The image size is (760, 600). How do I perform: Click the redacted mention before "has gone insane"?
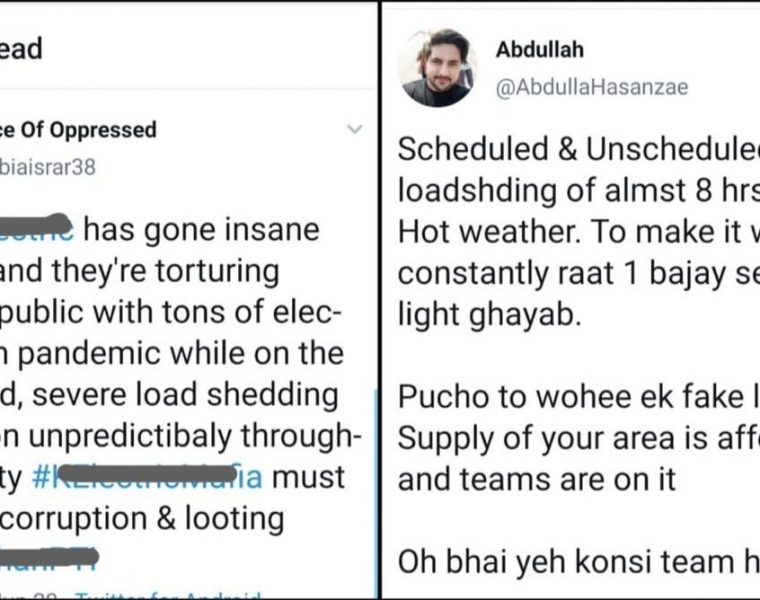36,230
